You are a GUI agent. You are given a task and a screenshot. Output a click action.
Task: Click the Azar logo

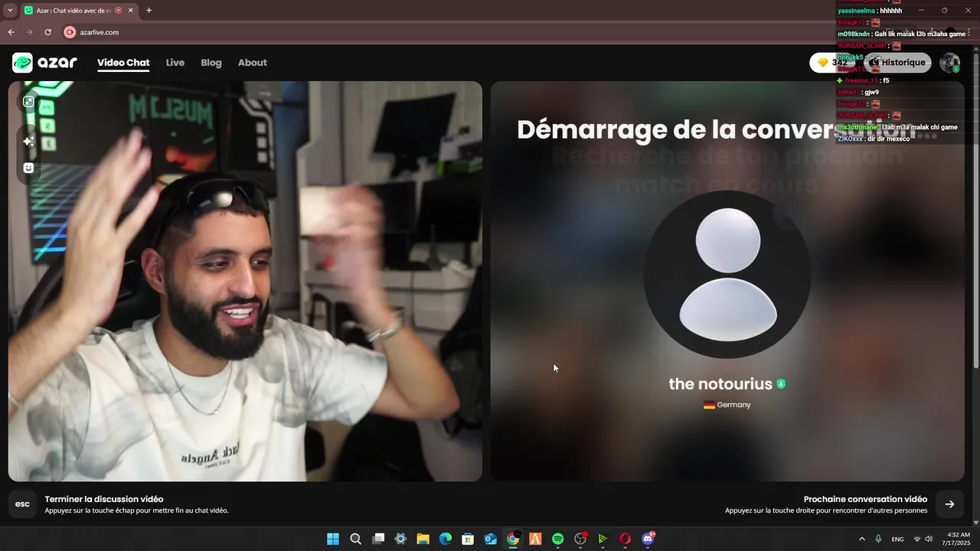pyautogui.click(x=44, y=63)
